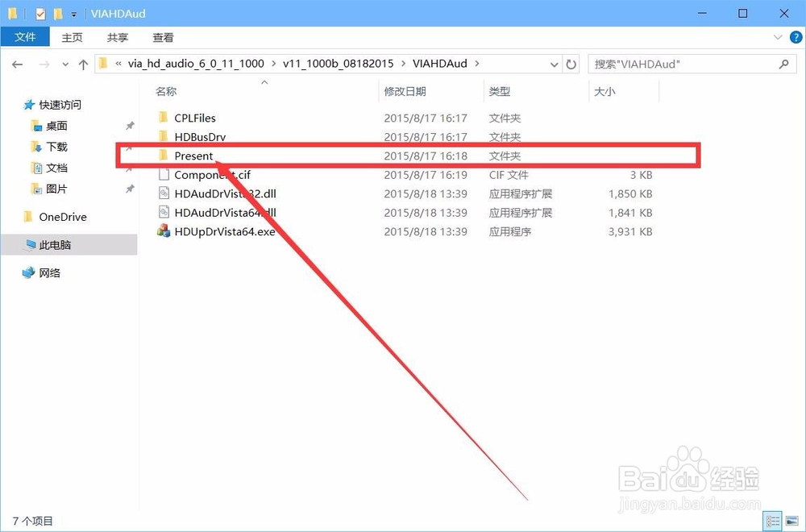
Task: Open the CPLFiles folder
Action: [x=195, y=118]
